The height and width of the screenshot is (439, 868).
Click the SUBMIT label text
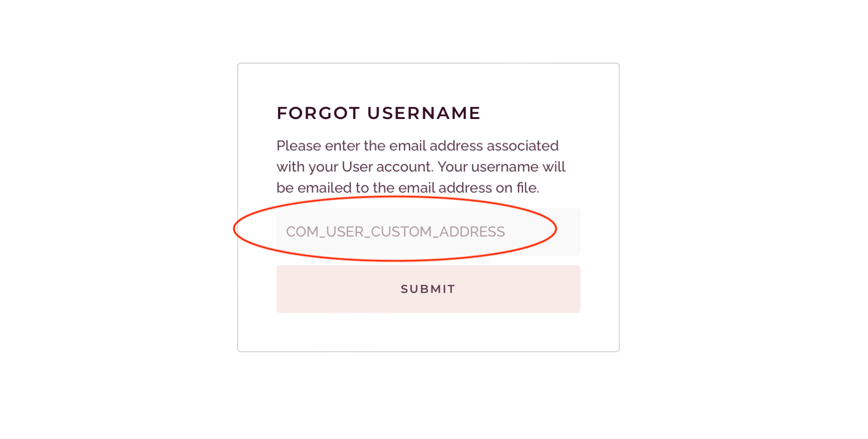tap(428, 289)
